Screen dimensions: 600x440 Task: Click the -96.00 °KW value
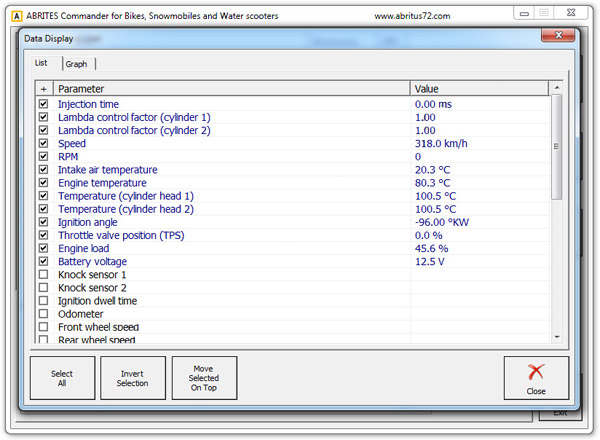click(x=442, y=222)
